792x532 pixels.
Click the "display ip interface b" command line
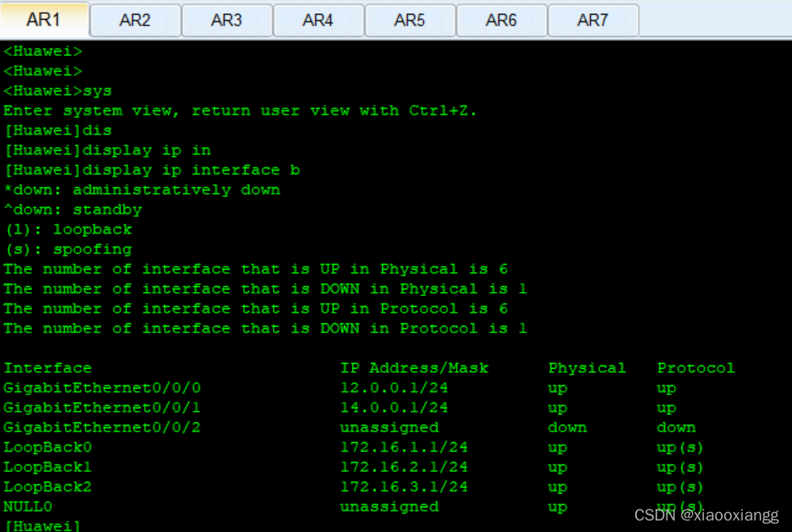pos(152,170)
